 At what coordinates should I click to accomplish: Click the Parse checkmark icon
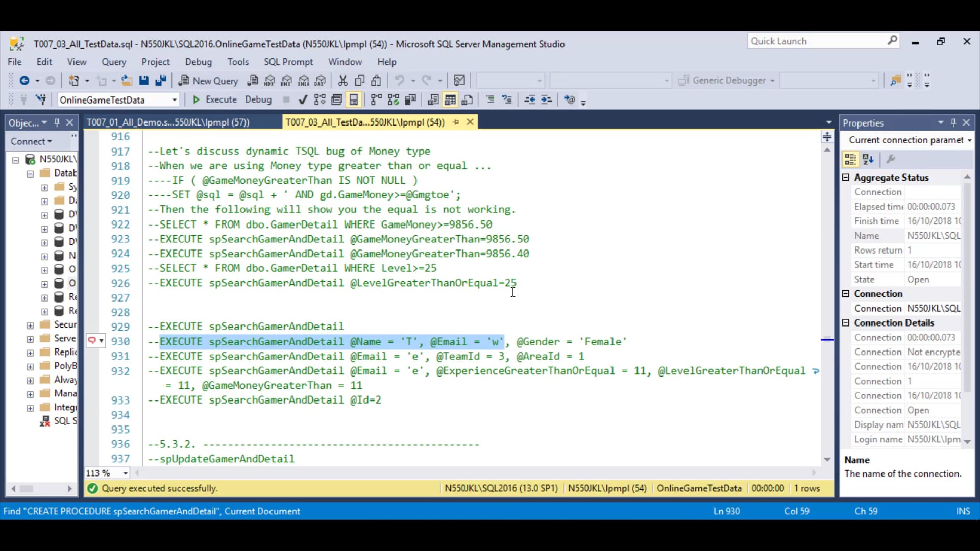303,99
